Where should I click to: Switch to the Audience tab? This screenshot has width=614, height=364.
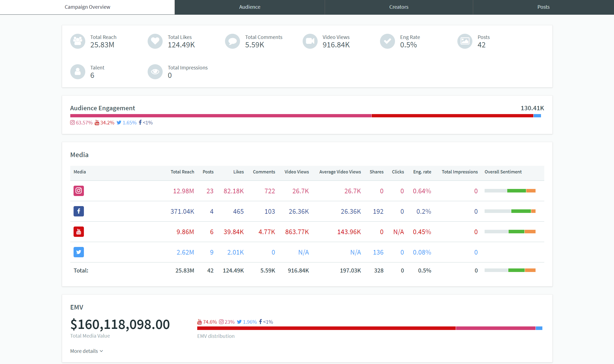pos(250,7)
